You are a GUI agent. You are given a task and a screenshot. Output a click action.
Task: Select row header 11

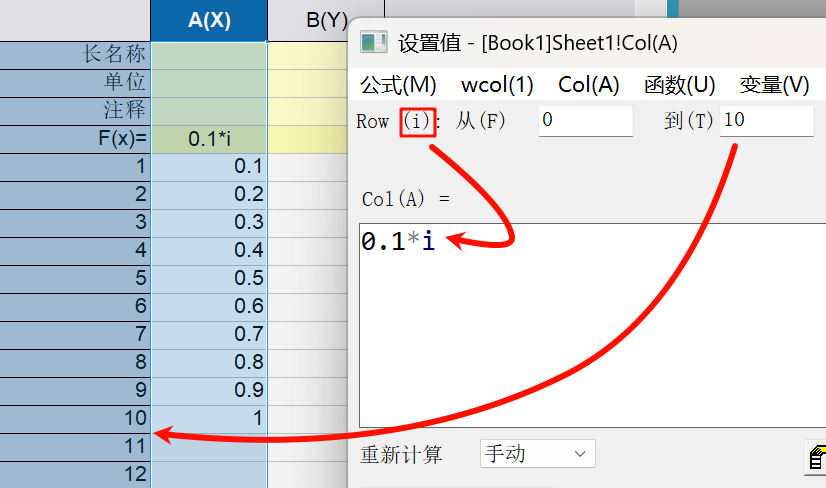pyautogui.click(x=75, y=447)
